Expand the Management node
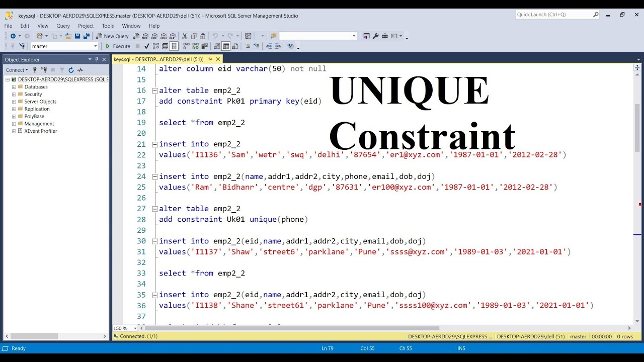The width and height of the screenshot is (644, 362). click(x=14, y=124)
